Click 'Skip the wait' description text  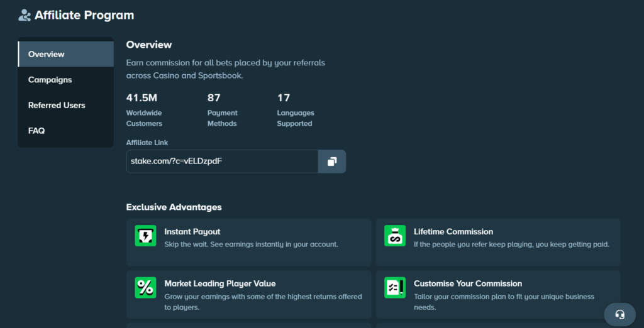(x=251, y=244)
